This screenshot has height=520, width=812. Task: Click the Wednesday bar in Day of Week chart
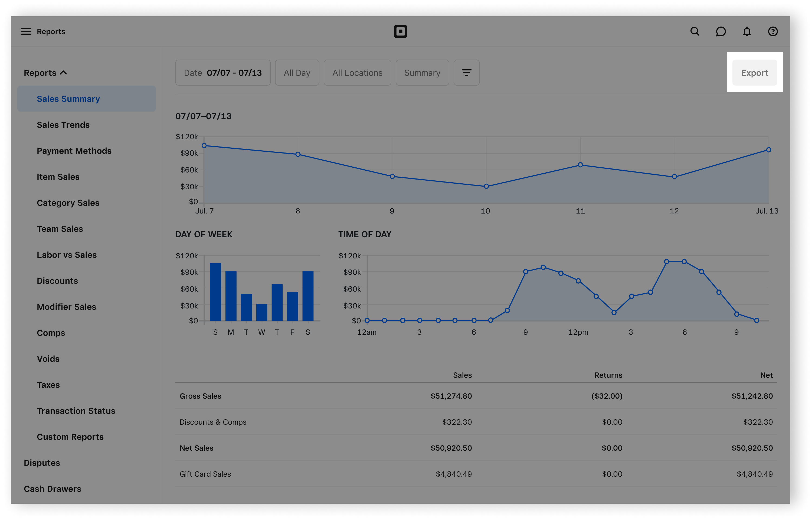[261, 312]
